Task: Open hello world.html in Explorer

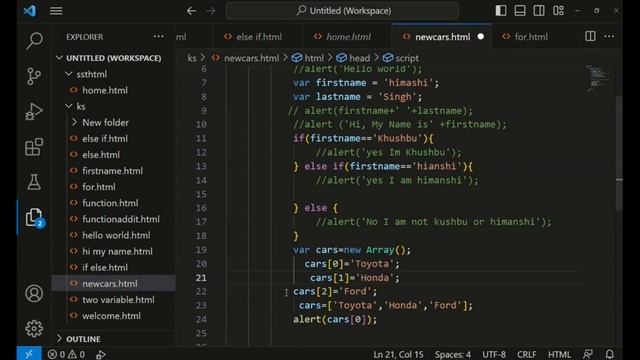Action: [x=114, y=235]
